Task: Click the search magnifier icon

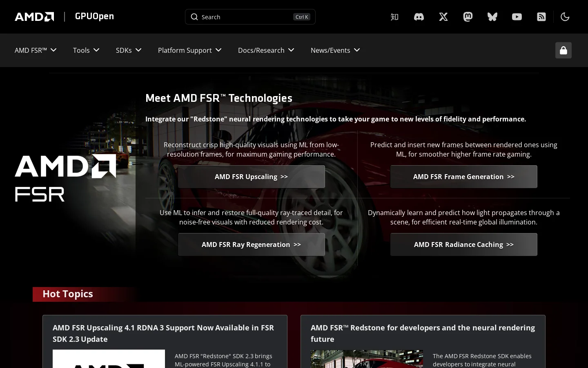Action: coord(194,17)
